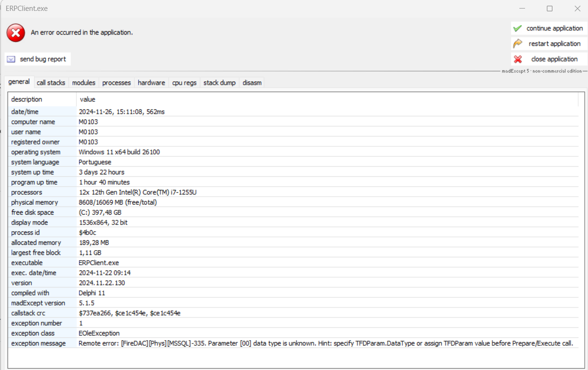The image size is (588, 370).
Task: Switch to the call stacks tab
Action: click(x=51, y=82)
